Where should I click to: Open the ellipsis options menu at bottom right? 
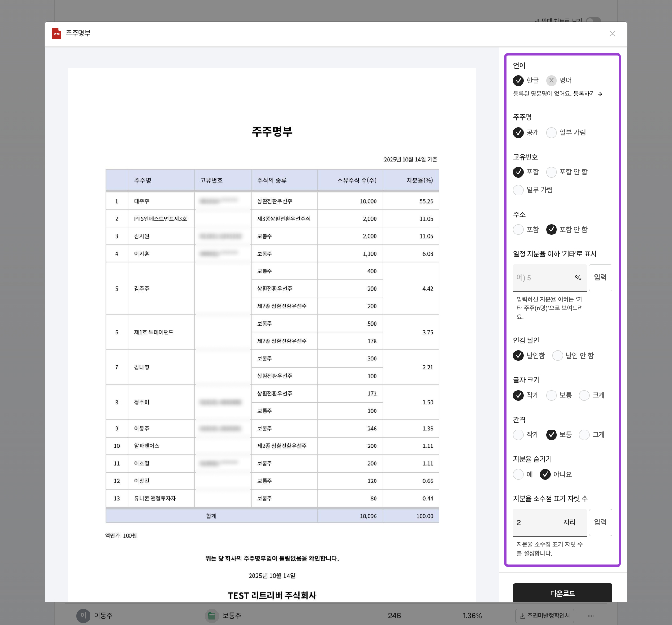click(x=591, y=616)
